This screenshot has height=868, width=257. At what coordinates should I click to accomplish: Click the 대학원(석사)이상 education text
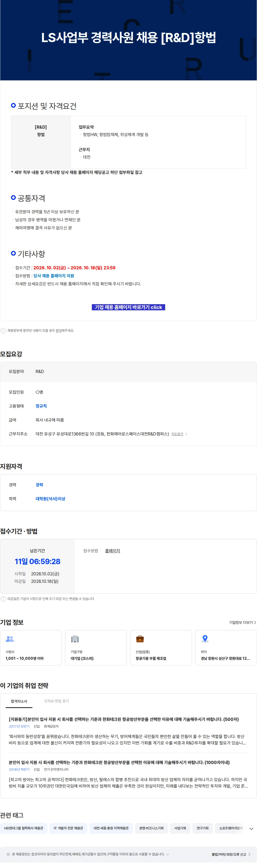51,499
